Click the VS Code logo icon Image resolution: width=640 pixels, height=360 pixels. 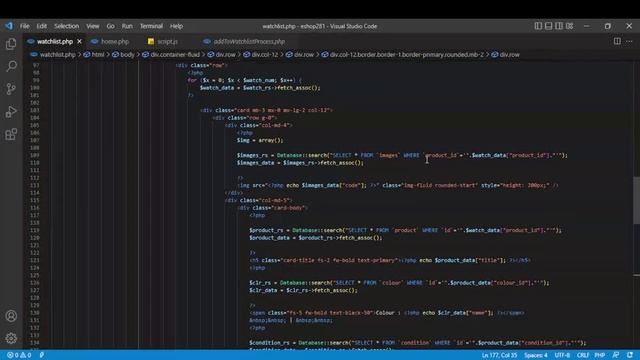(x=9, y=26)
